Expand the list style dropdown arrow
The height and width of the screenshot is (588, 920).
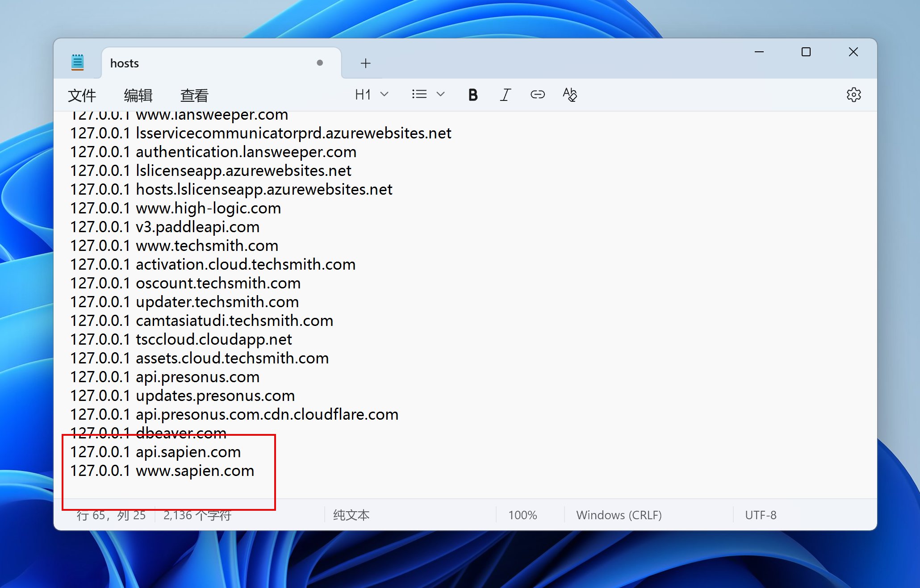point(440,95)
